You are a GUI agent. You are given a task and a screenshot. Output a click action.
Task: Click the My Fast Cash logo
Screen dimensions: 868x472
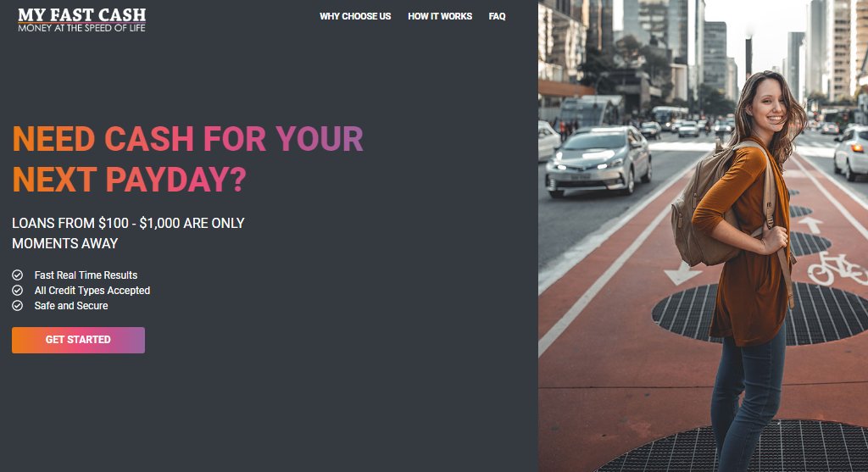pyautogui.click(x=82, y=20)
